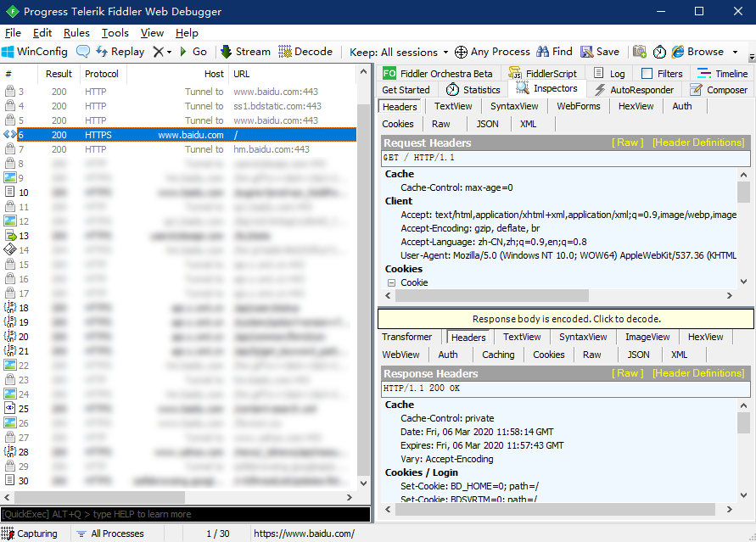Open the Log tab

click(609, 74)
